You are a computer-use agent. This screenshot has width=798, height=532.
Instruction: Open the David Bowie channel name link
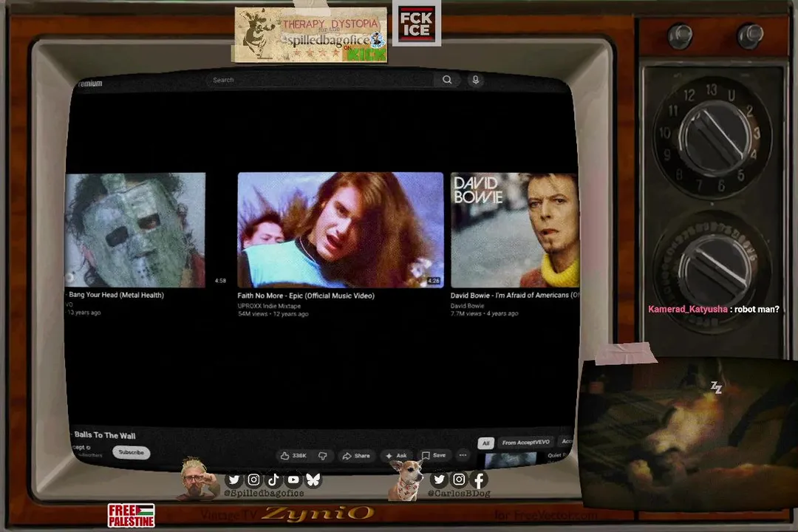[x=467, y=306]
